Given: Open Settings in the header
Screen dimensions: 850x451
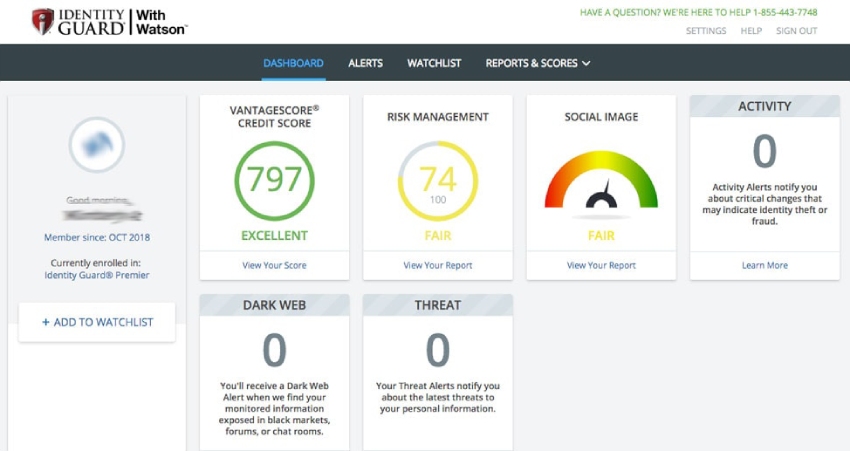Looking at the screenshot, I should tap(706, 31).
